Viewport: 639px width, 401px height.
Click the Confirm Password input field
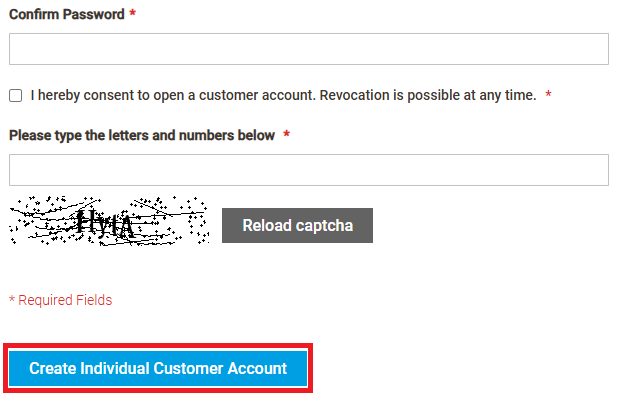(x=308, y=49)
